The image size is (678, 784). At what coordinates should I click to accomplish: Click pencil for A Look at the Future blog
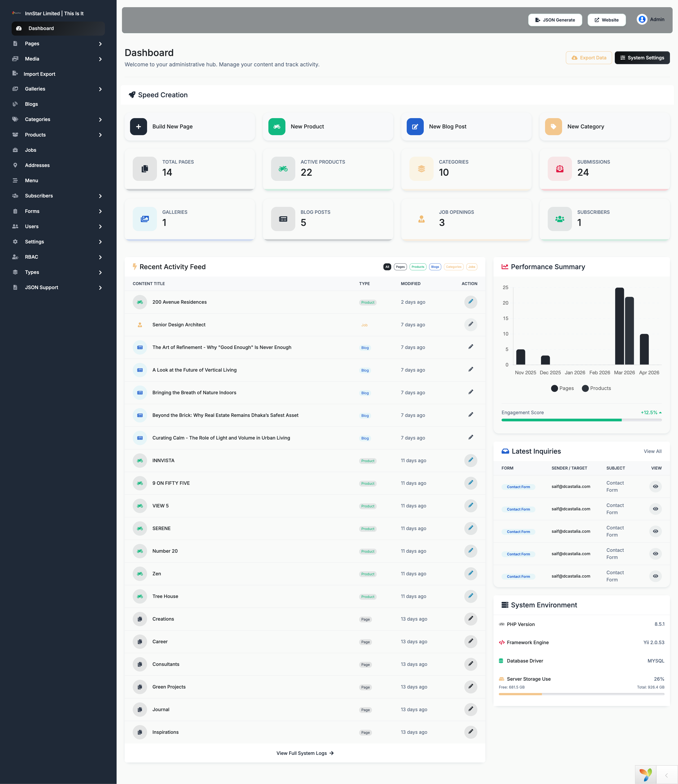pyautogui.click(x=471, y=370)
